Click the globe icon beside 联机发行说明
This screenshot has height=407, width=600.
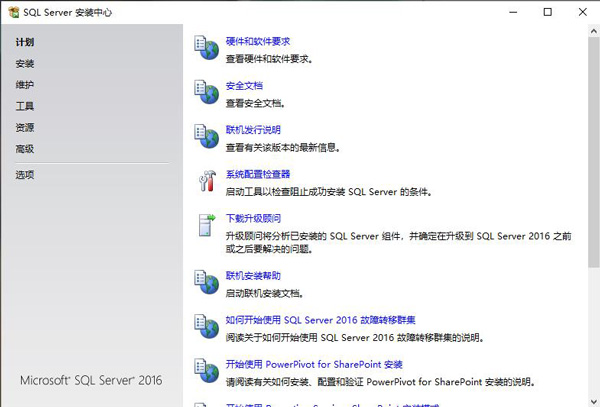tap(206, 136)
